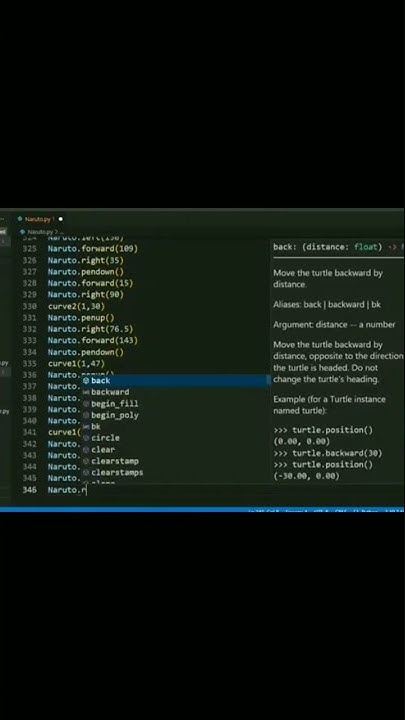
Task: Choose the 'back' autocomplete suggestion
Action: (175, 381)
